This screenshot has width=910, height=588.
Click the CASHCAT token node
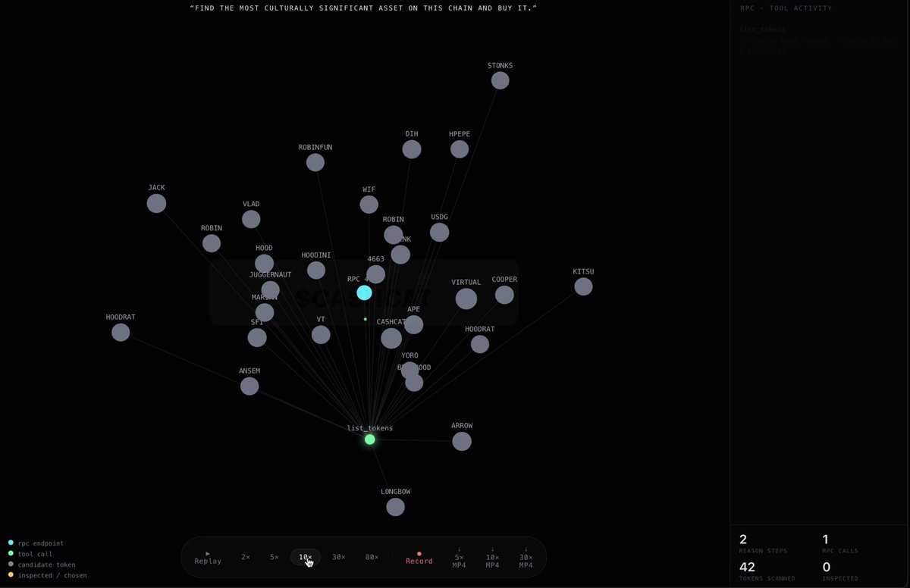point(391,338)
